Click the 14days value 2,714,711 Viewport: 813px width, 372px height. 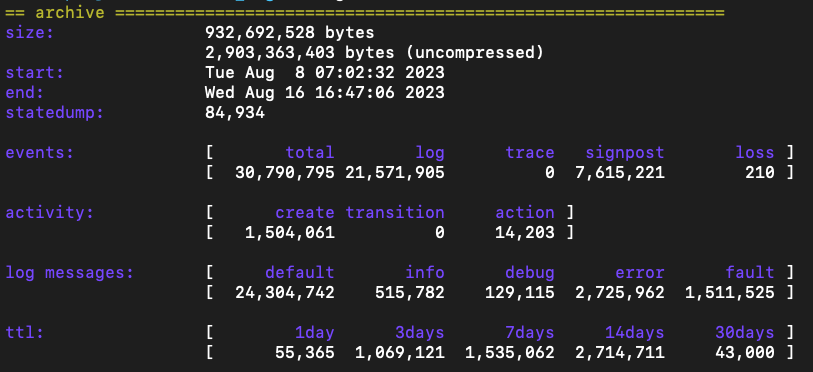620,352
